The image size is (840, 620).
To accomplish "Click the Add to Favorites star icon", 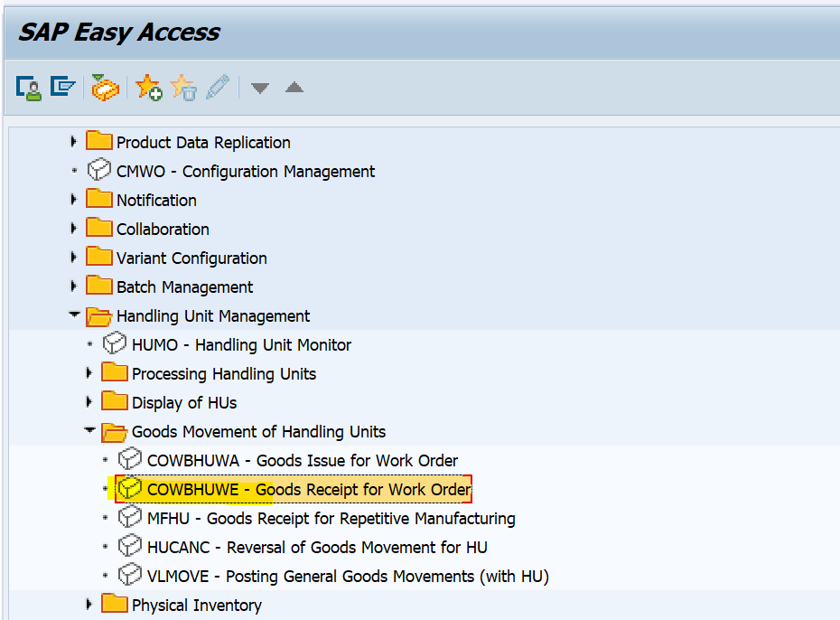I will tap(147, 88).
